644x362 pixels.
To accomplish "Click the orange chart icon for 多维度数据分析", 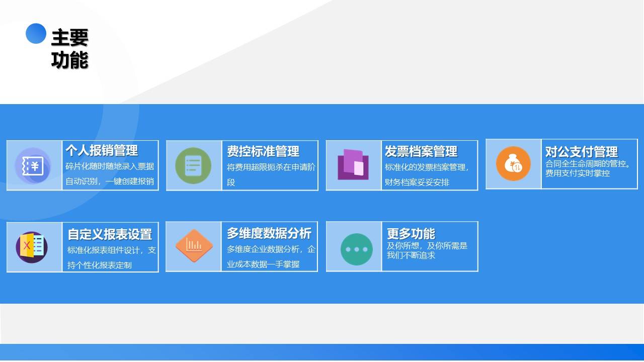I will coord(194,246).
